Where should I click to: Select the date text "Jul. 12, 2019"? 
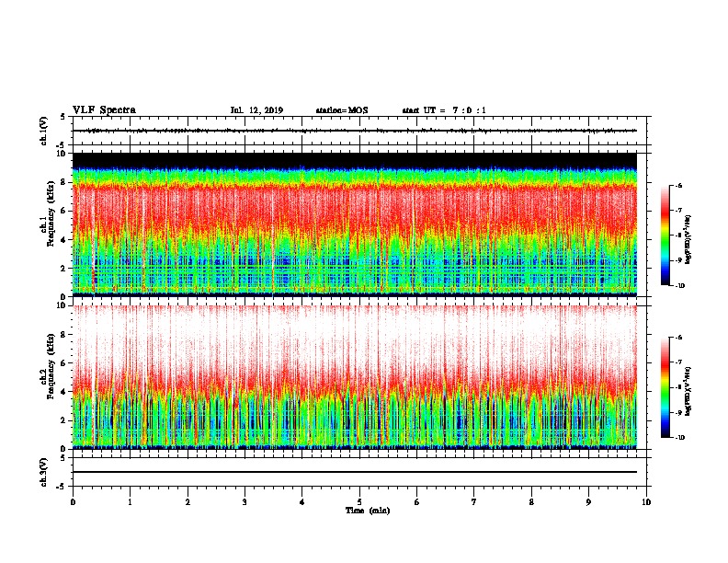tap(256, 110)
